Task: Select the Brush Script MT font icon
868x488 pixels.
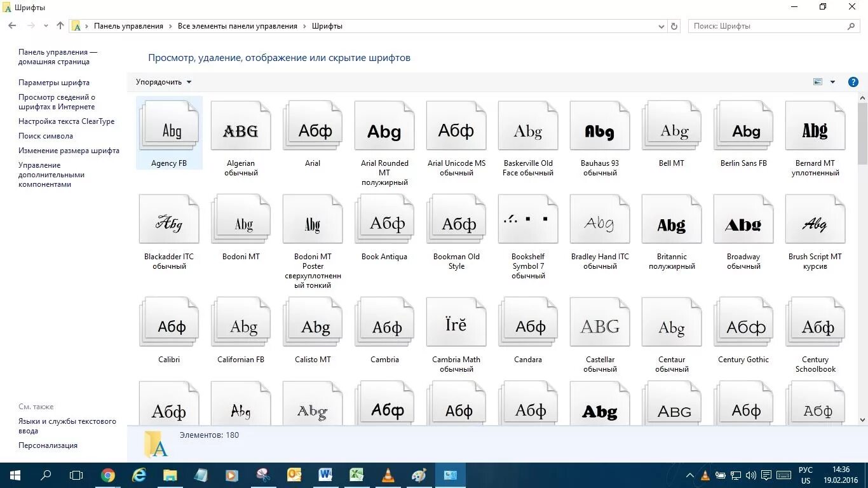Action: point(815,219)
